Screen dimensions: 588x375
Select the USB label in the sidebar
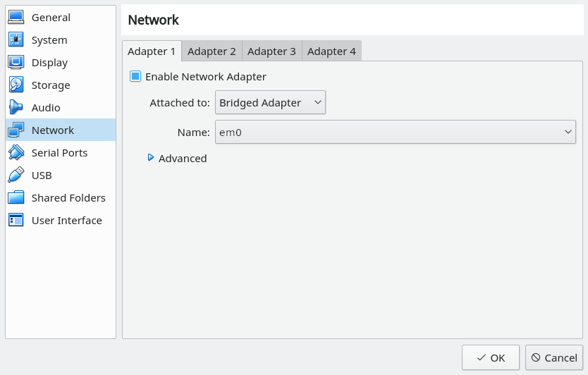point(42,175)
